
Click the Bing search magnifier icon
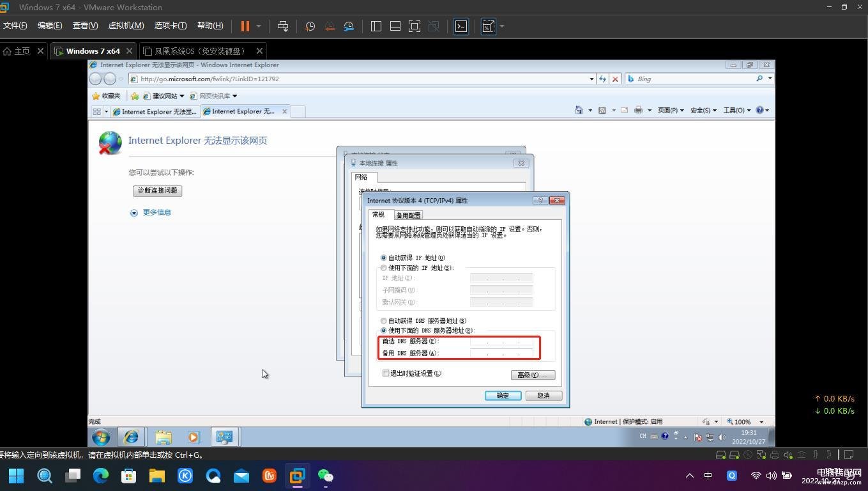coord(759,79)
